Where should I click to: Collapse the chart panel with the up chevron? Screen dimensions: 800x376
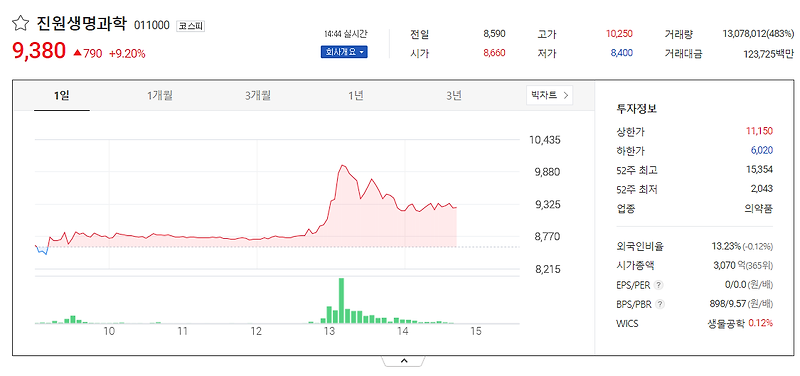[404, 361]
